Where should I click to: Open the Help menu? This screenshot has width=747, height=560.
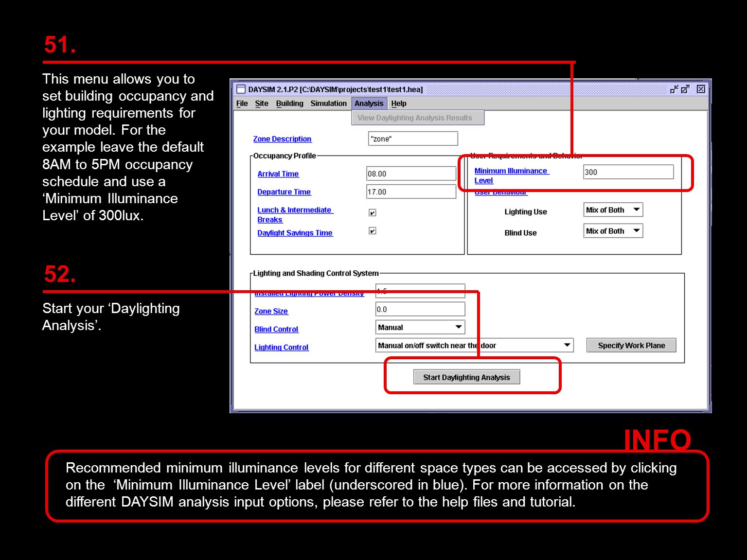tap(399, 104)
